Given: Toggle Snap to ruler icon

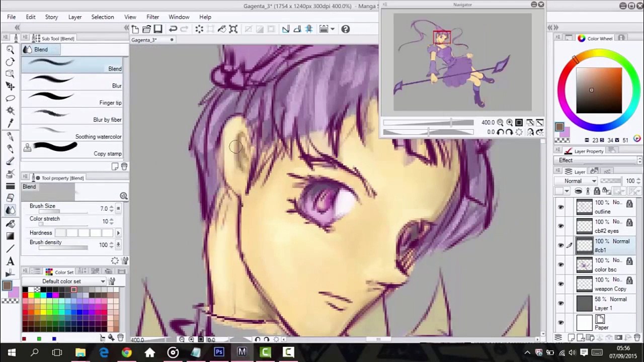Looking at the screenshot, I should (286, 29).
